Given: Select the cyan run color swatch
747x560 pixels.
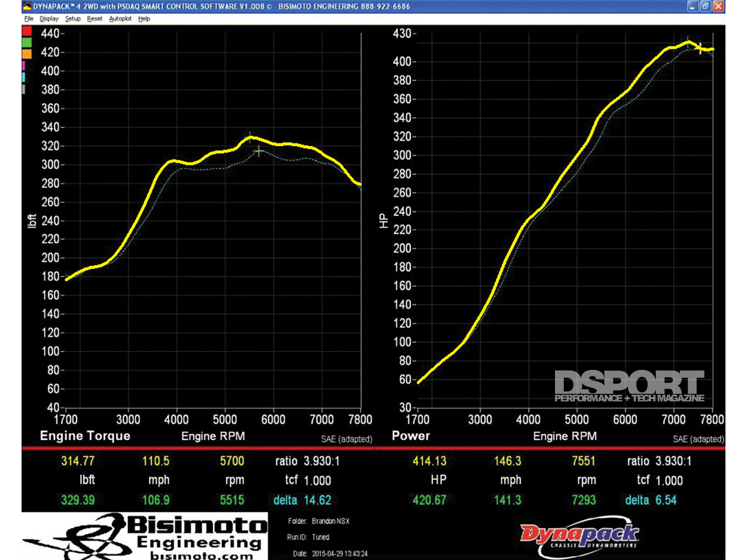Looking at the screenshot, I should click(x=24, y=77).
